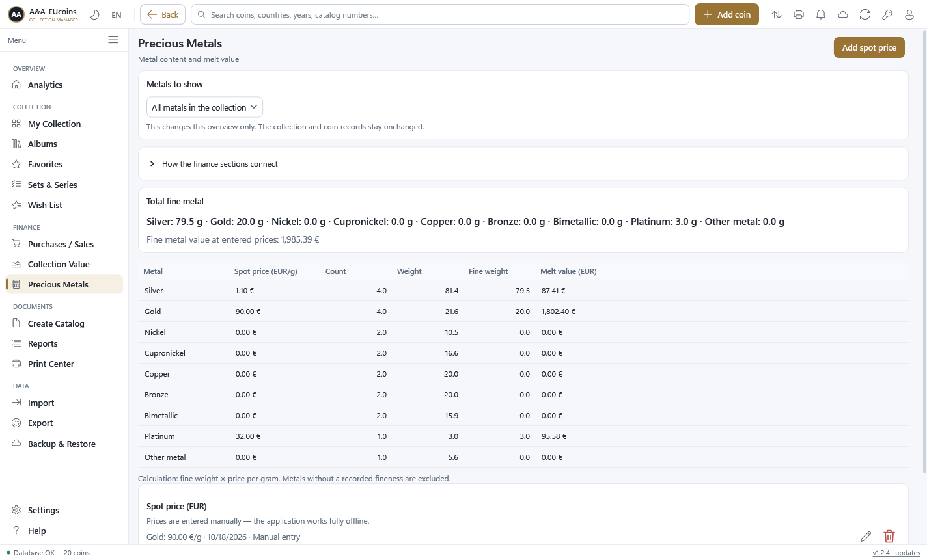Open Reports section
The image size is (927, 560).
pyautogui.click(x=64, y=344)
